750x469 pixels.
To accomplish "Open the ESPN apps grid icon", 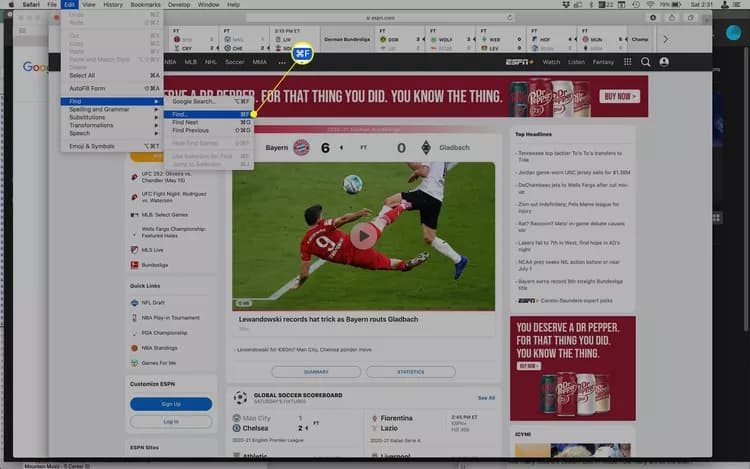I will tap(628, 62).
